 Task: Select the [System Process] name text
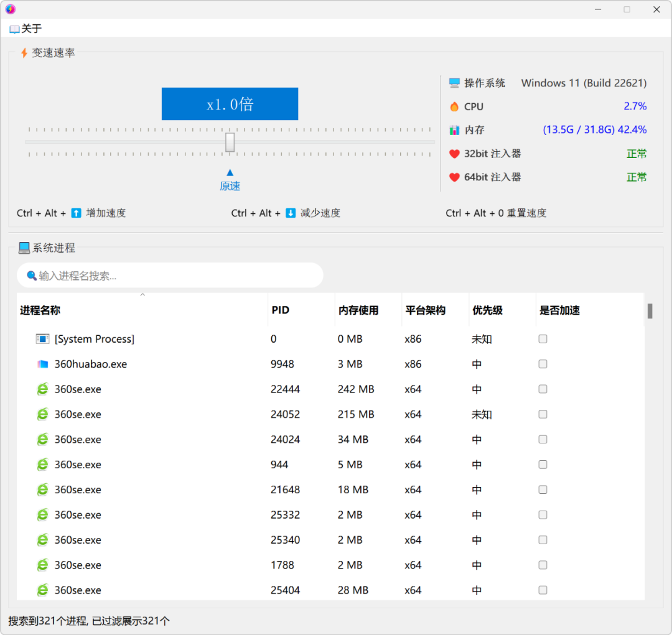pos(95,339)
